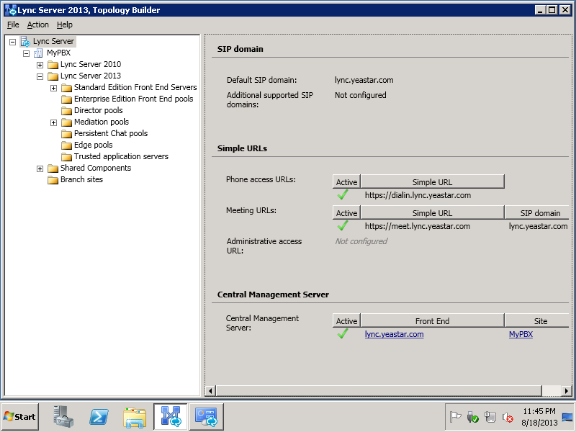The height and width of the screenshot is (432, 576).
Task: Select the Branch sites tree item
Action: click(x=82, y=180)
